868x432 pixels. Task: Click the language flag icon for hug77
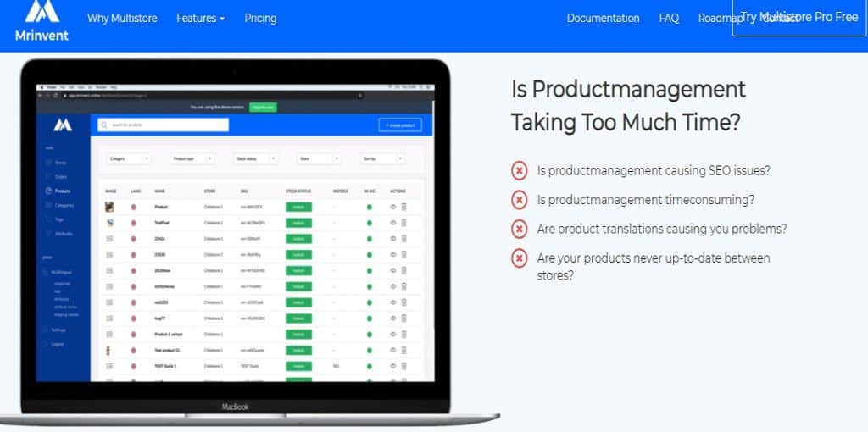click(133, 318)
